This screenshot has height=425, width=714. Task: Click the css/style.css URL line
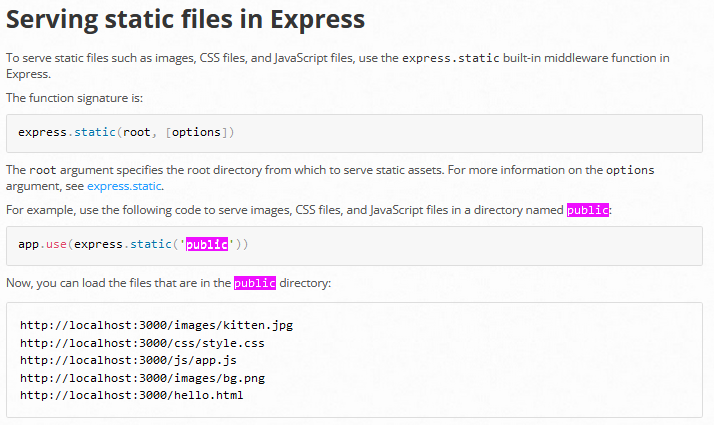(142, 343)
